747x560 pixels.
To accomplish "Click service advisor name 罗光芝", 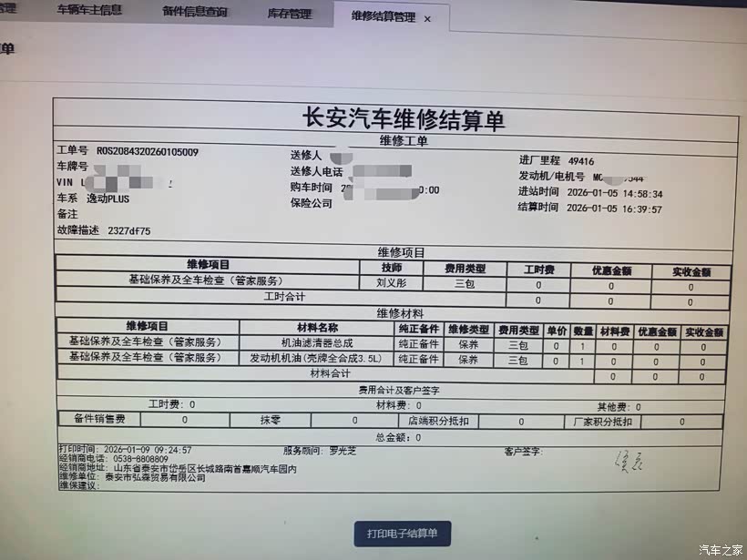I will pyautogui.click(x=343, y=451).
